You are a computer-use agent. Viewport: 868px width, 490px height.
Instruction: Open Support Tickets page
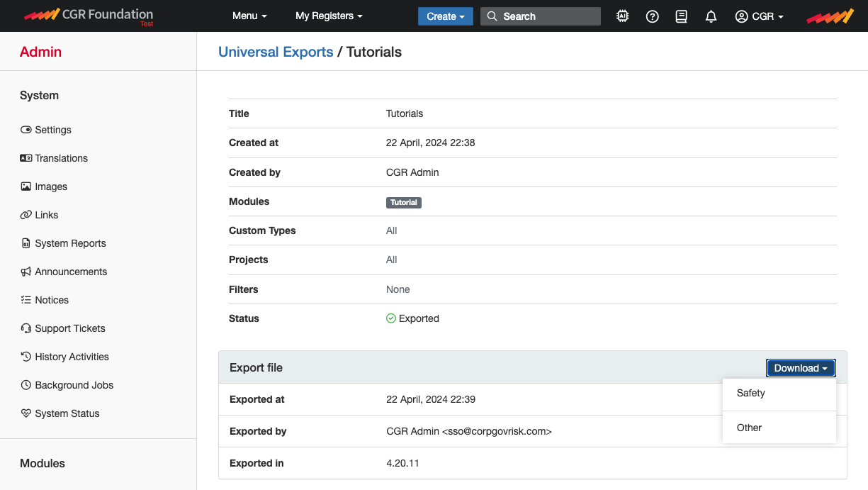click(x=70, y=328)
